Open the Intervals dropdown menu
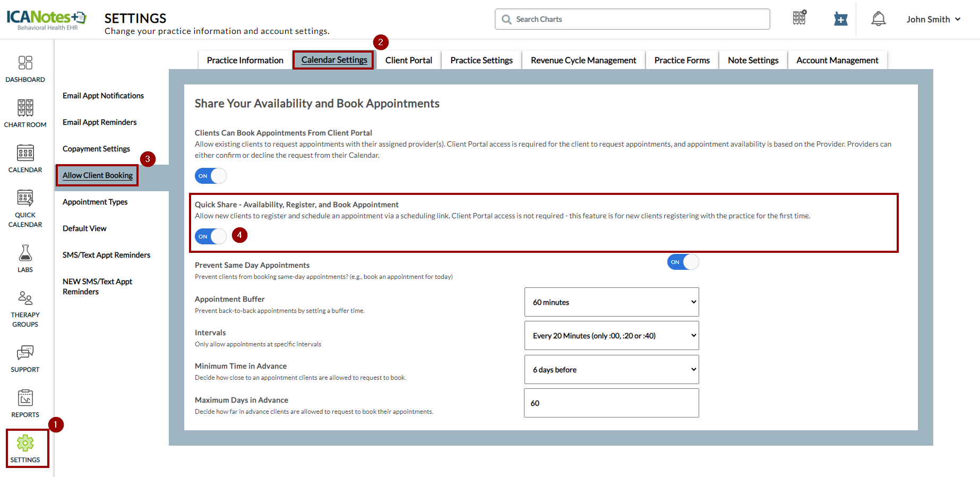 tap(611, 336)
